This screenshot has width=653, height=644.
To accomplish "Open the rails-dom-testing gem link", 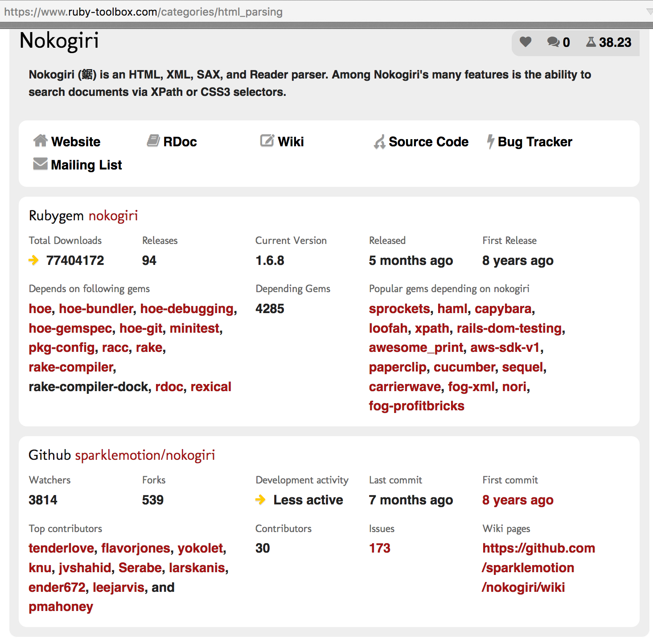I will click(x=509, y=329).
